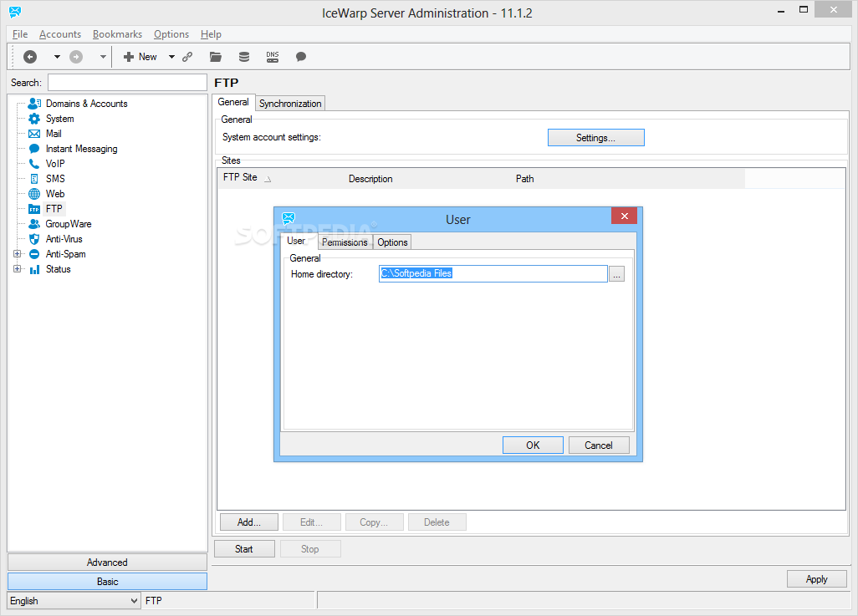Image resolution: width=858 pixels, height=616 pixels.
Task: Open the Options tab in User dialog
Action: [392, 242]
